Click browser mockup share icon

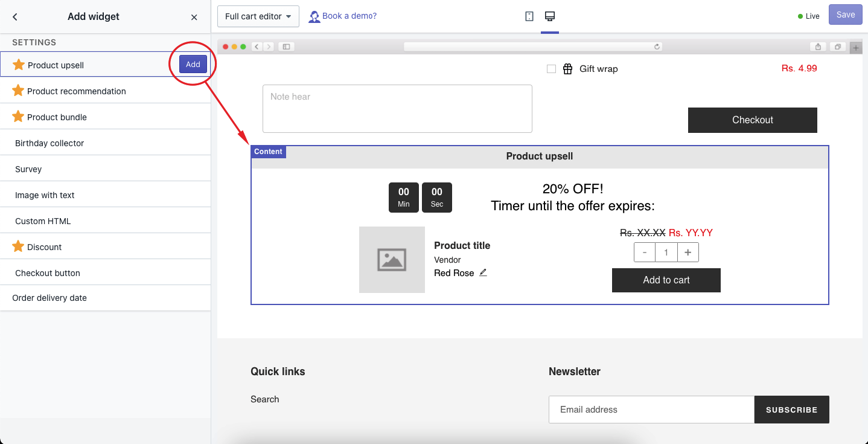[x=818, y=47]
